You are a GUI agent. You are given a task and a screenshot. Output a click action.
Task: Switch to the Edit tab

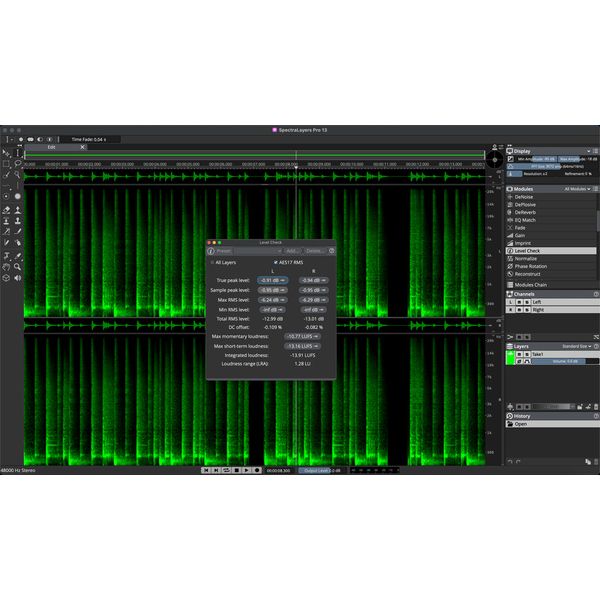tap(52, 147)
